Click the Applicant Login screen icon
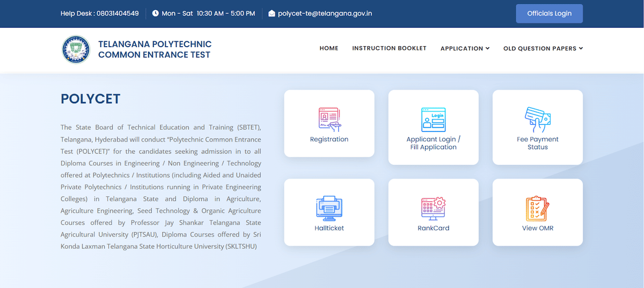644x288 pixels. point(433,120)
